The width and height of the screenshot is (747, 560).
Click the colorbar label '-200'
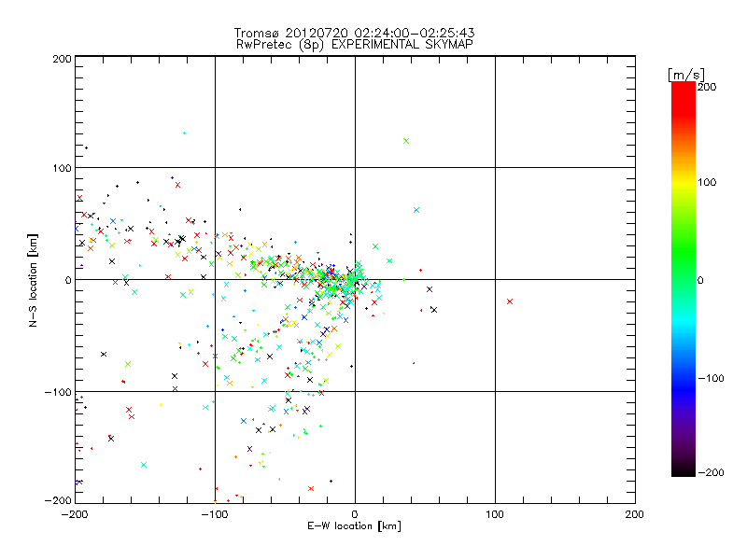click(711, 472)
